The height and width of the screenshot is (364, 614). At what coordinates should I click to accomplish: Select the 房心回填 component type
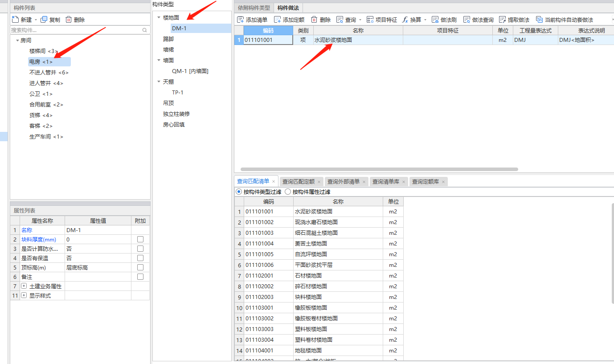click(174, 125)
